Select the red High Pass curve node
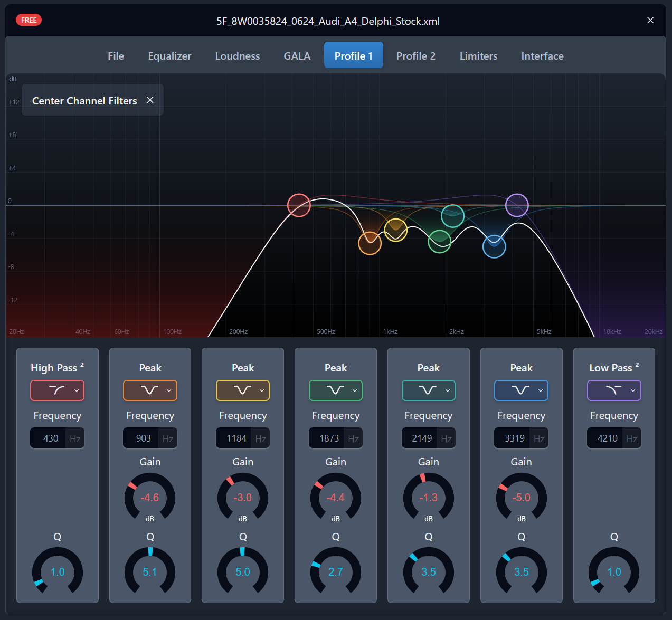The width and height of the screenshot is (672, 620). coord(299,205)
